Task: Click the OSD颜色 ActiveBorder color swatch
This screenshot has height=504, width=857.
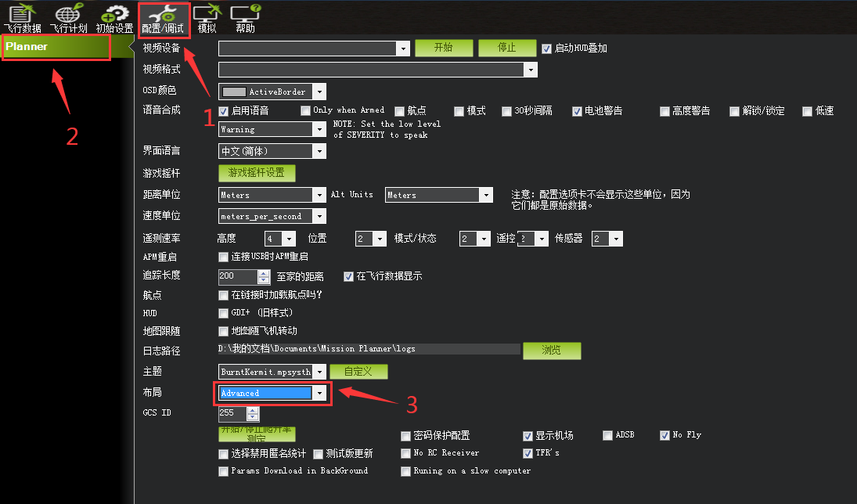Action: click(234, 92)
